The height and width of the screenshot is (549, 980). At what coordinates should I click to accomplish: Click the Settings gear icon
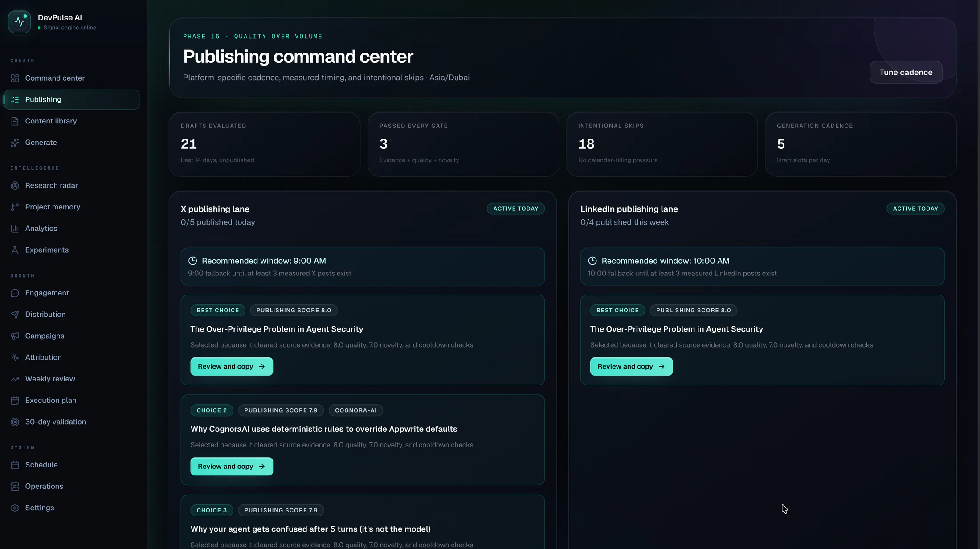(x=15, y=508)
